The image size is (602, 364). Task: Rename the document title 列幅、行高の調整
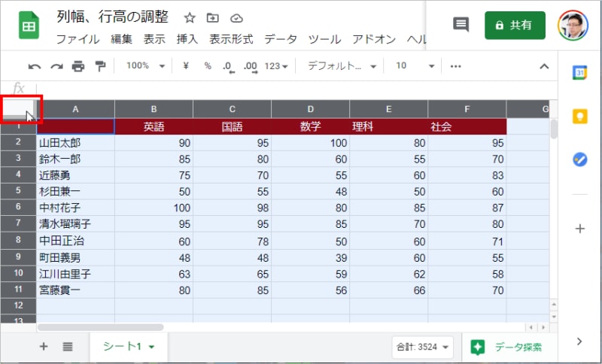(112, 17)
